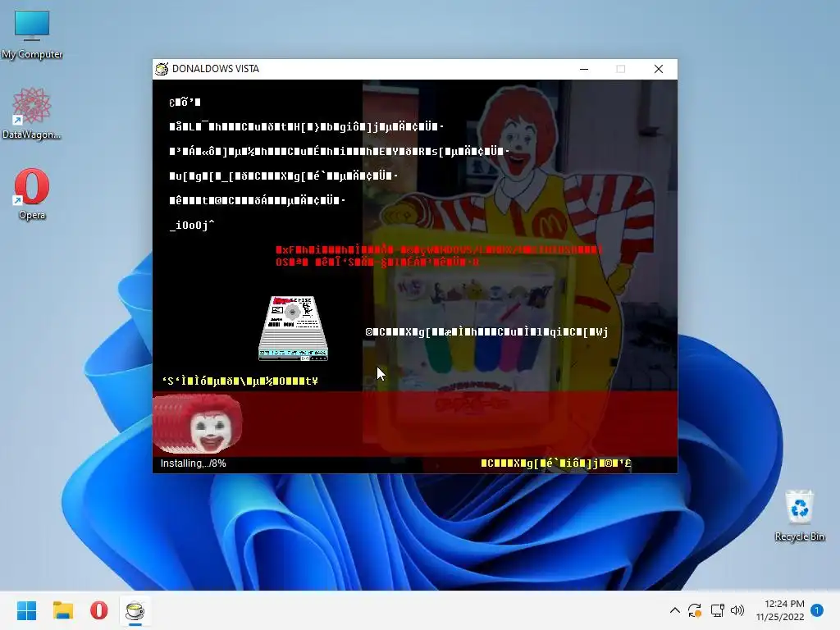This screenshot has width=840, height=630.
Task: Open the notification badge showing 1
Action: point(817,610)
